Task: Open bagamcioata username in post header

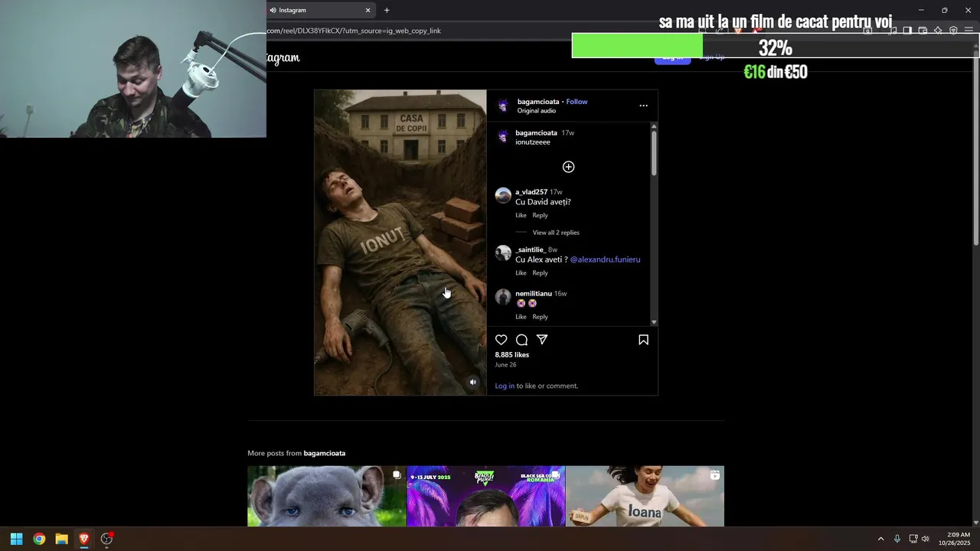Action: tap(537, 102)
